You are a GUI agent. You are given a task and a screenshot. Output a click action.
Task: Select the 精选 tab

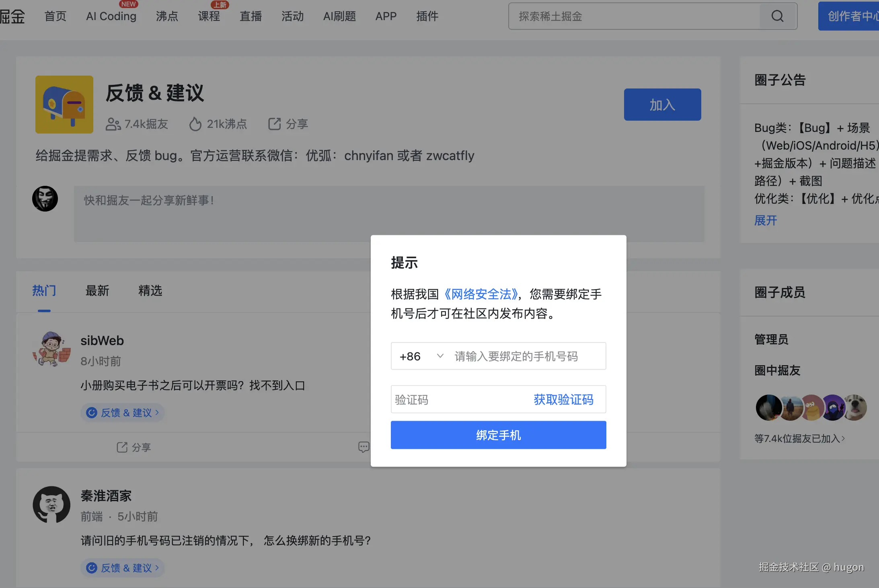tap(150, 291)
